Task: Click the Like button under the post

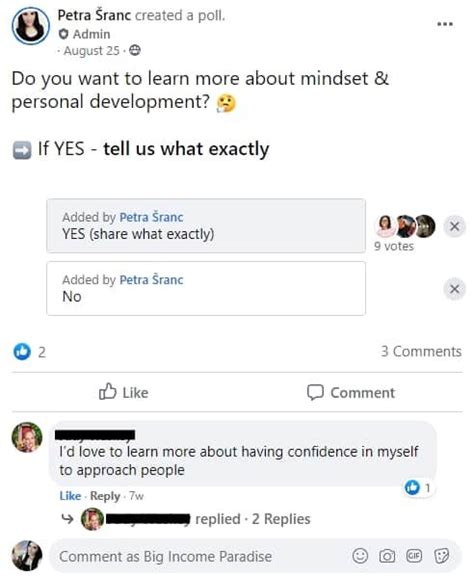Action: click(x=124, y=392)
